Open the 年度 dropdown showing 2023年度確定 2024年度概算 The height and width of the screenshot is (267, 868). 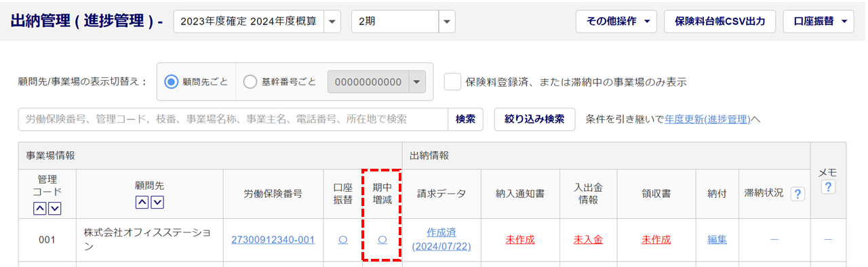click(257, 21)
